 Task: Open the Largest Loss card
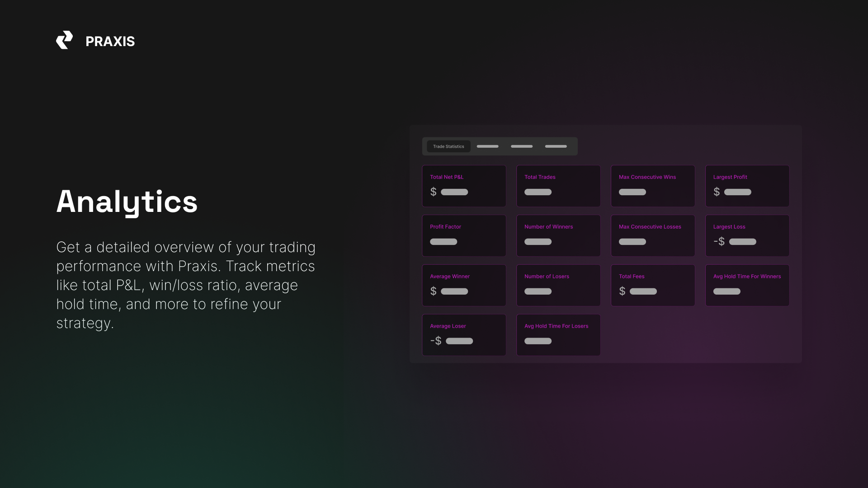tap(747, 235)
